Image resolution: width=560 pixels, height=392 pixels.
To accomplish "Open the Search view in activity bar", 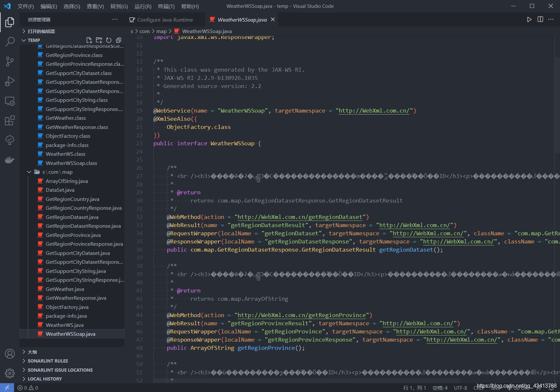I will 10,42.
